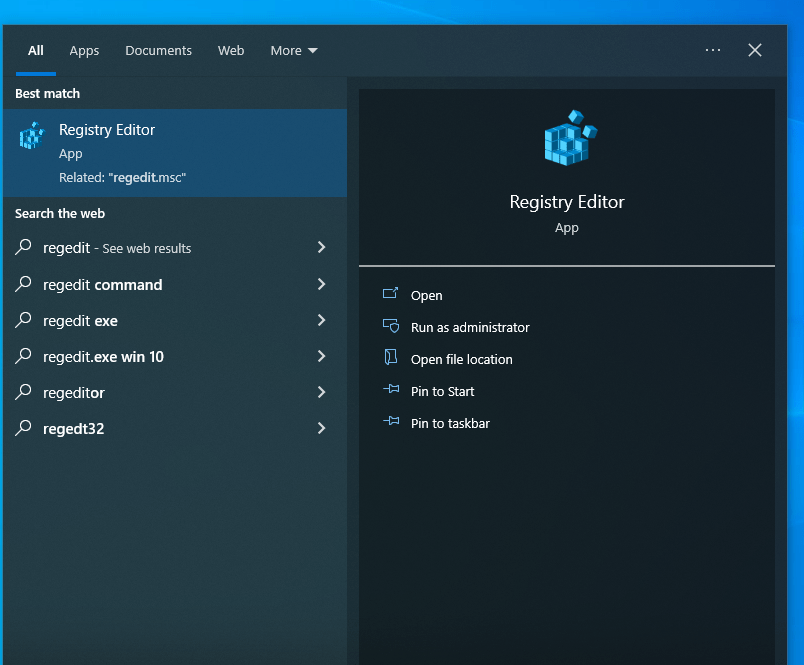Select the Web filter tab

(x=231, y=50)
